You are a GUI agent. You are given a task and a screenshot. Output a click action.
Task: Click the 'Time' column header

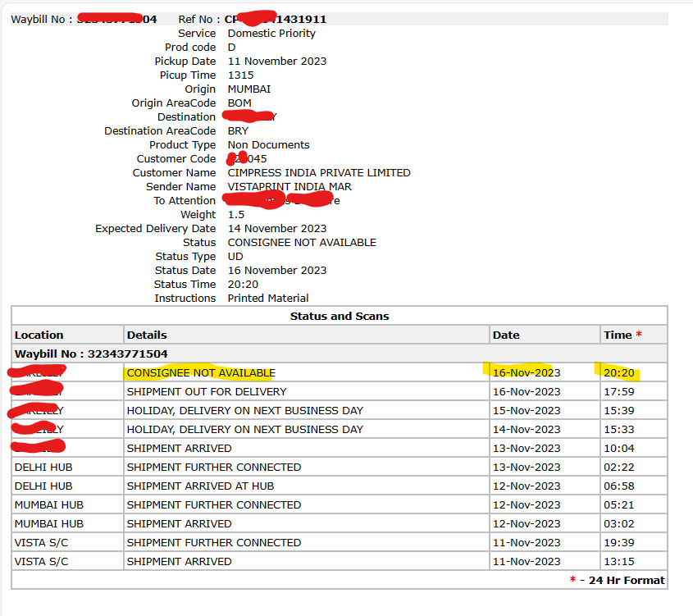tap(618, 335)
